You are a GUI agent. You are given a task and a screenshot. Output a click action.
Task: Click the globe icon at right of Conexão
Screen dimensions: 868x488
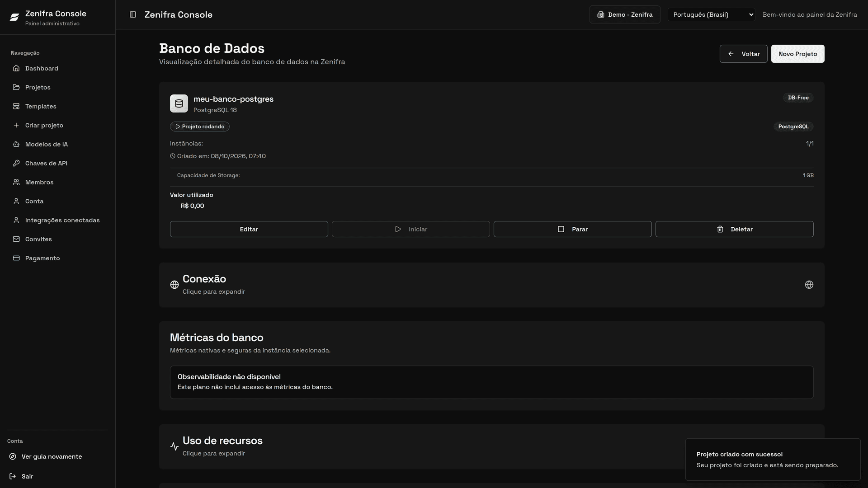coord(809,285)
